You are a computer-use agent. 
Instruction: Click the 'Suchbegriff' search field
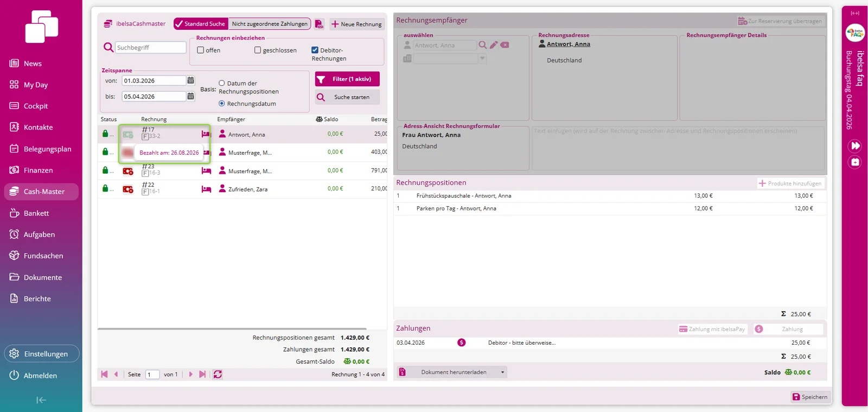[x=150, y=48]
